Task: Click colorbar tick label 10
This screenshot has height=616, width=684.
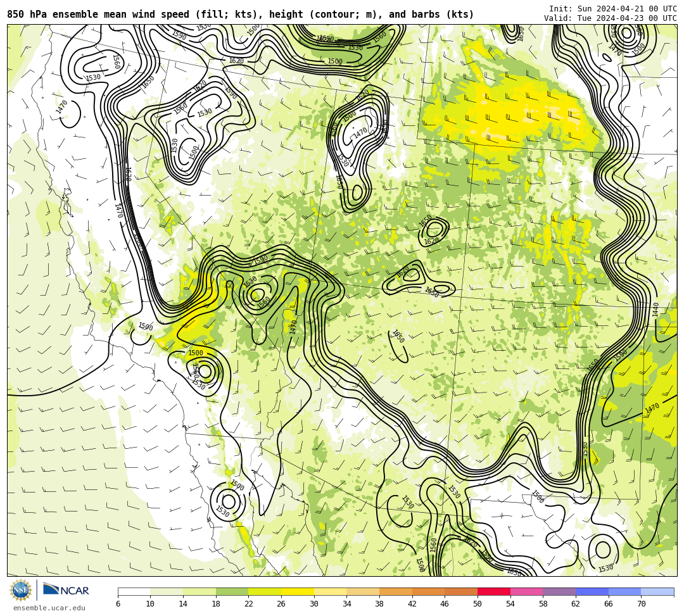Action: pyautogui.click(x=151, y=604)
